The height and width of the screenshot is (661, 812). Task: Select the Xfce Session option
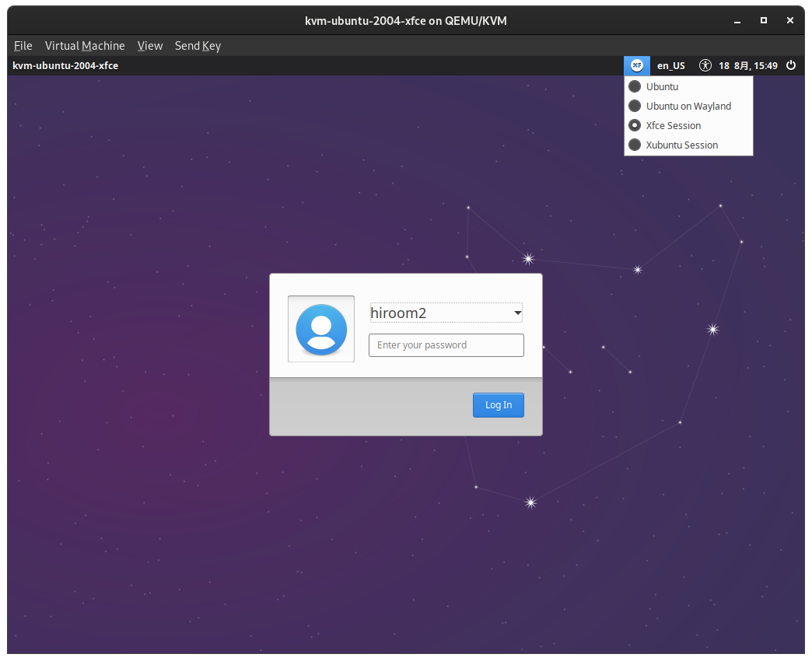click(688, 125)
